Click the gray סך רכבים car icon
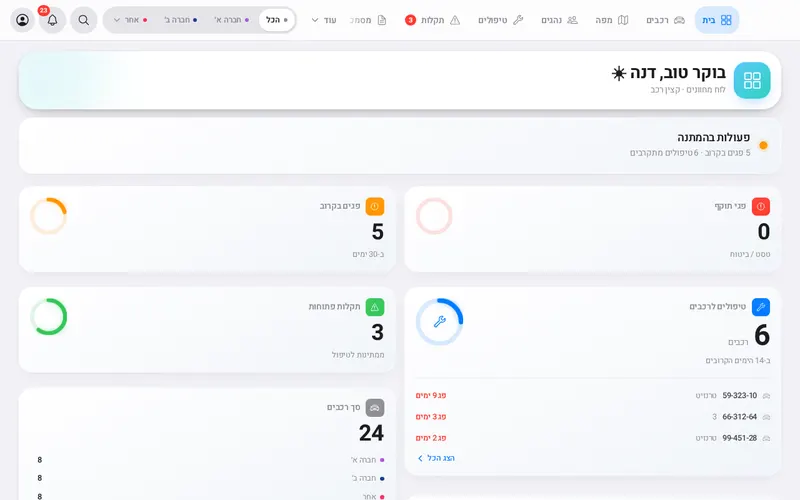This screenshot has width=800, height=500. 375,408
